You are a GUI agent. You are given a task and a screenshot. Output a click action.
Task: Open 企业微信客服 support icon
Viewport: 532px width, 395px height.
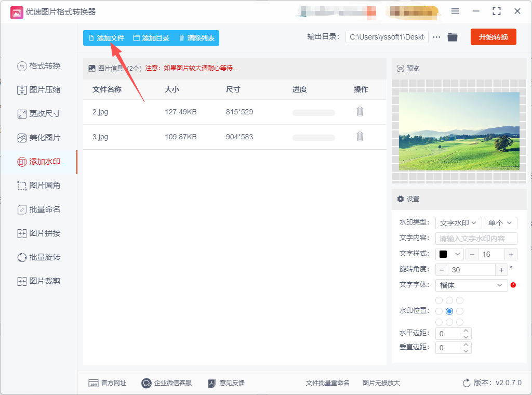pos(147,383)
